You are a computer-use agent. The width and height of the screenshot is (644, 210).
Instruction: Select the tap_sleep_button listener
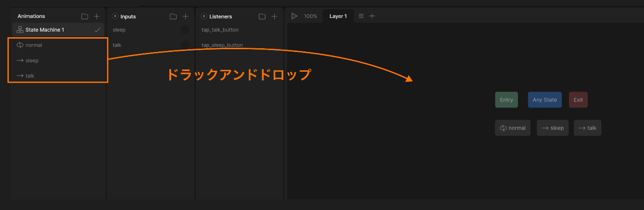(x=239, y=45)
